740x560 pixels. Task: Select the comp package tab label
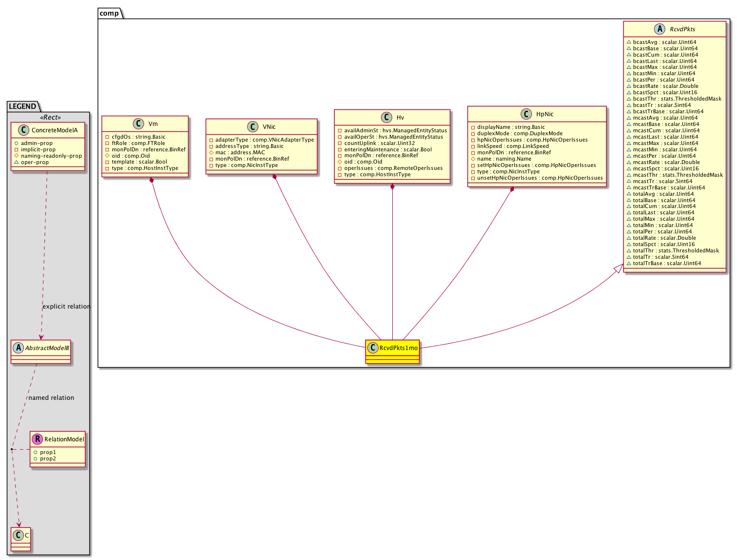click(x=109, y=13)
